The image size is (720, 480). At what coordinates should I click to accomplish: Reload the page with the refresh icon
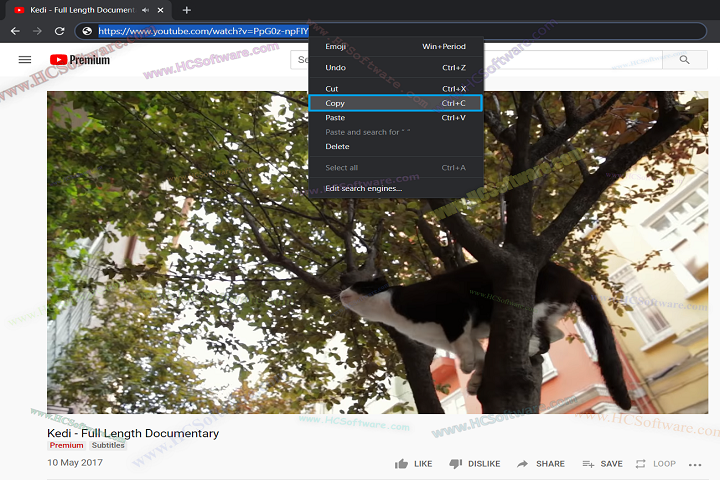pyautogui.click(x=59, y=31)
